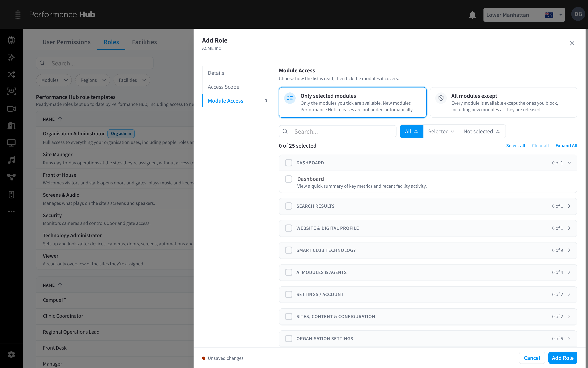The height and width of the screenshot is (368, 588).
Task: Switch to the Facilities tab
Action: click(x=144, y=42)
